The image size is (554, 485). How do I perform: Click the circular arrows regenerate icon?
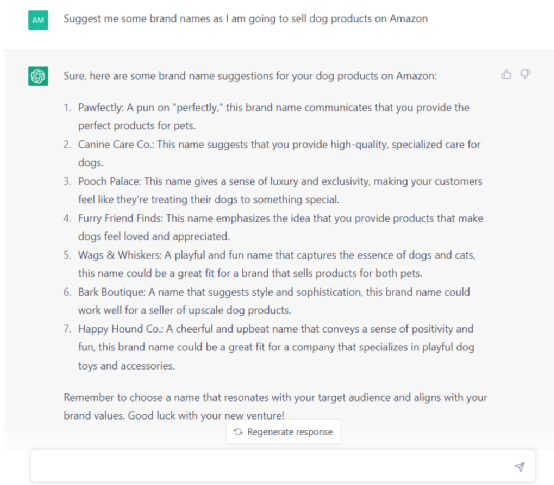point(238,432)
